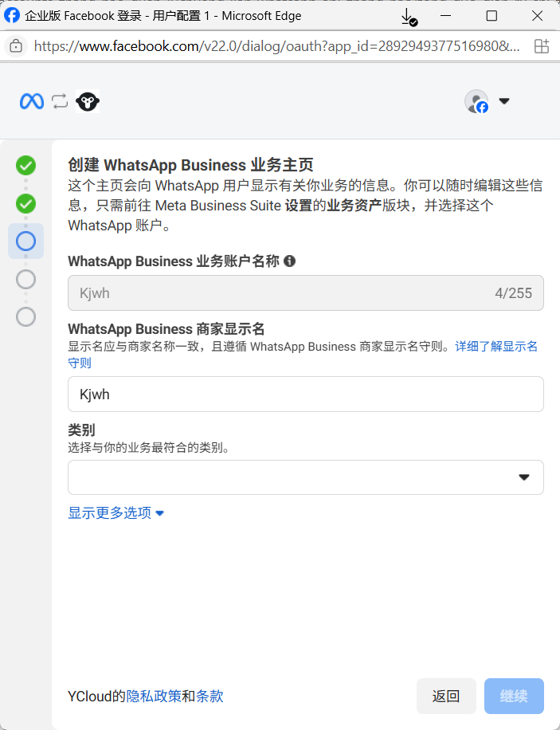
Task: Open the YCloud 条款 link
Action: pyautogui.click(x=210, y=696)
